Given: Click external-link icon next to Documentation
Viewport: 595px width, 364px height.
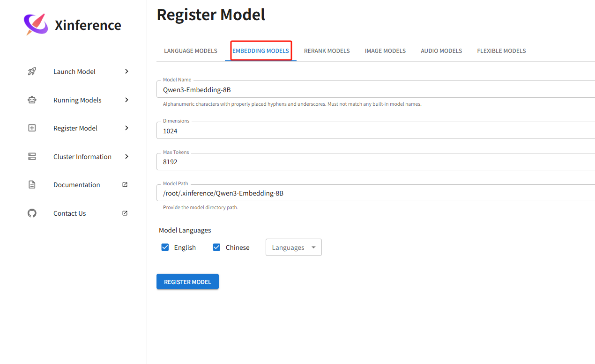Looking at the screenshot, I should click(125, 185).
